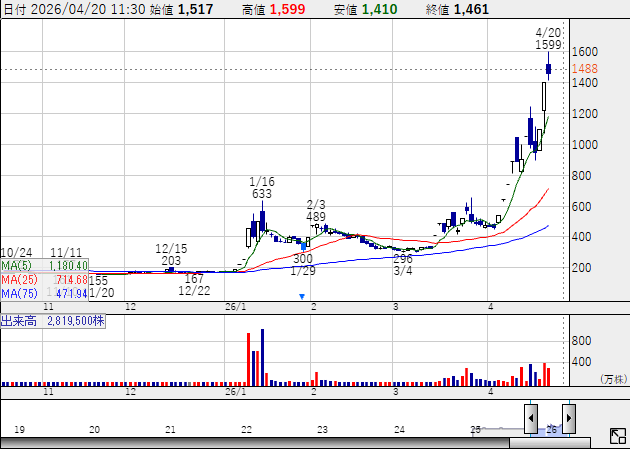Click the right range handle arrow
This screenshot has height=449, width=630.
pyautogui.click(x=569, y=418)
